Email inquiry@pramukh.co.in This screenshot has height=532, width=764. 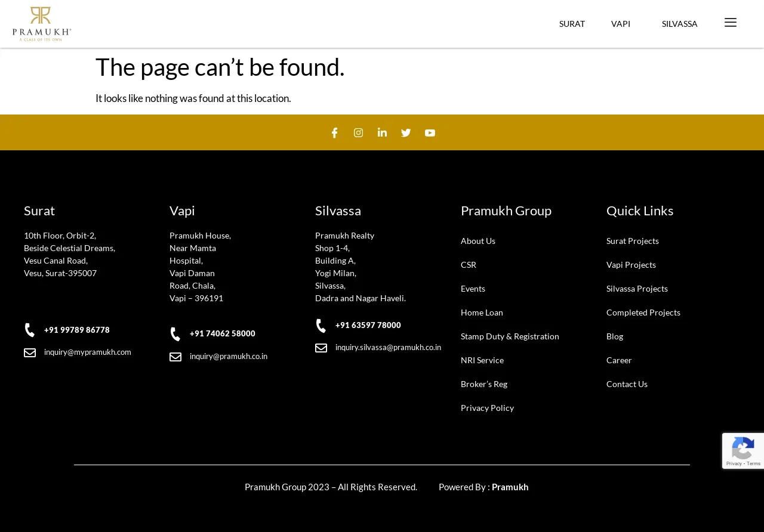[229, 356]
